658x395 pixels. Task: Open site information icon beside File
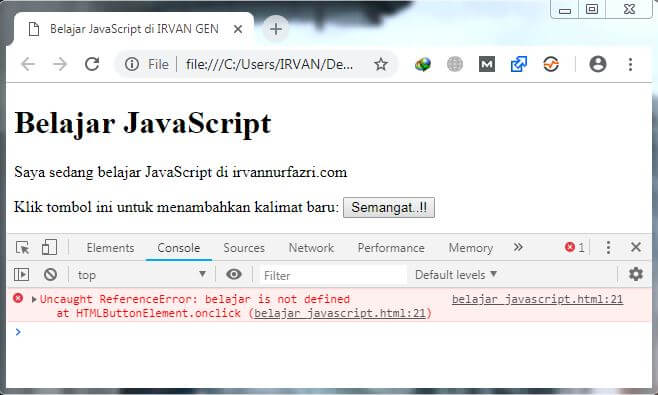[x=132, y=64]
